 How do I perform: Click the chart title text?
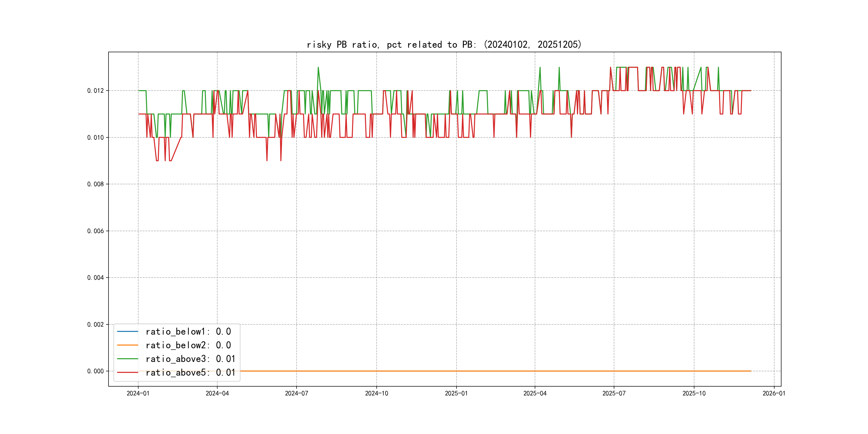point(444,44)
